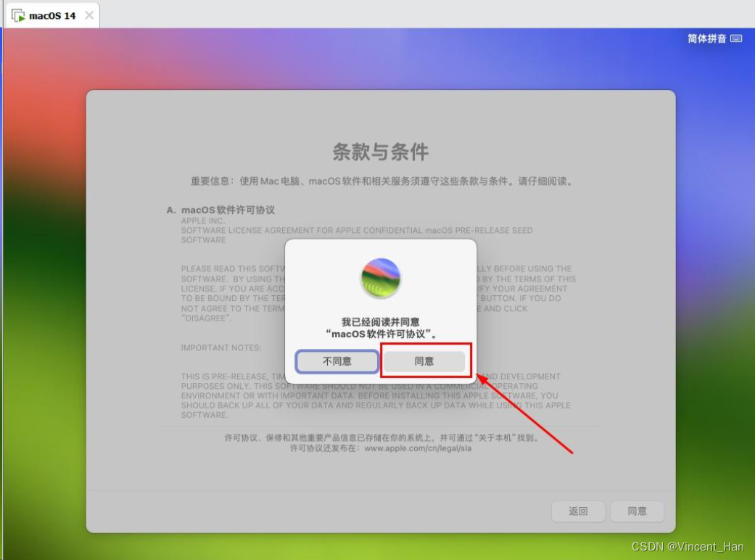The width and height of the screenshot is (755, 560).
Task: Open the www.apple.com/cn/legal/sla link
Action: pyautogui.click(x=418, y=448)
